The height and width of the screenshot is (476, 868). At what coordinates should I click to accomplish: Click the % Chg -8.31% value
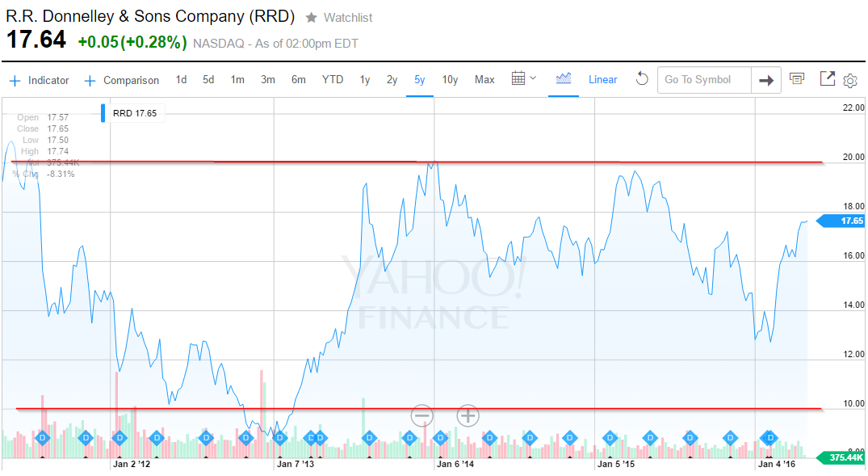61,174
